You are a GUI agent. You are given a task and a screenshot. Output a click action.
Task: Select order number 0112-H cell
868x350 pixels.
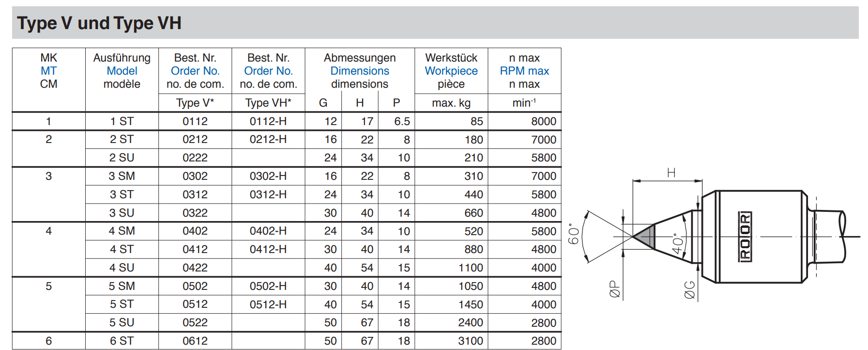tap(268, 121)
